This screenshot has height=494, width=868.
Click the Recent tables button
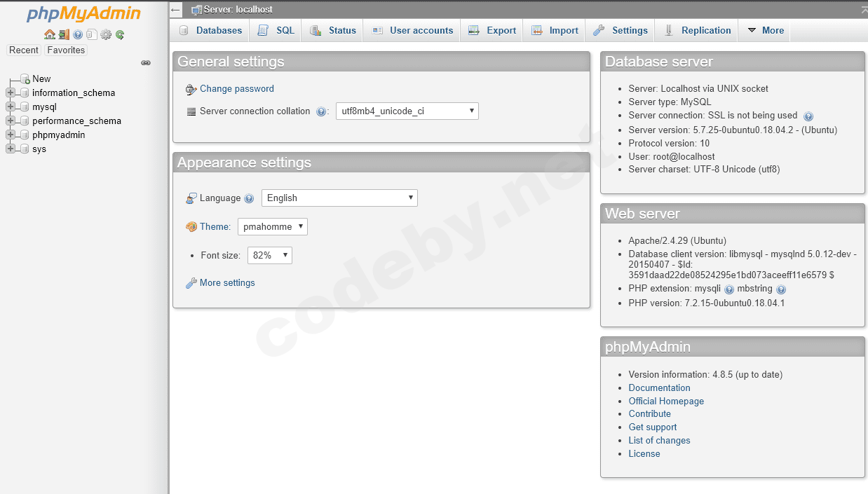pyautogui.click(x=24, y=50)
